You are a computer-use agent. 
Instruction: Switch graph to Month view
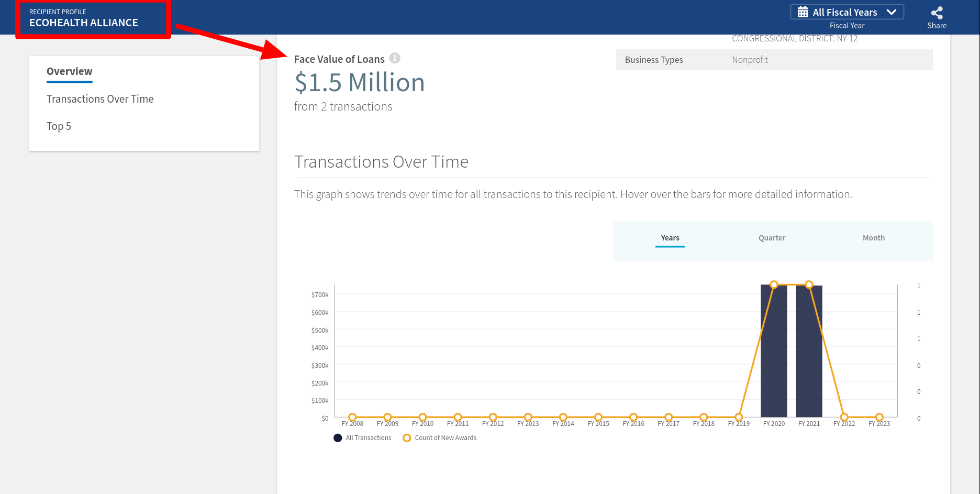point(873,238)
